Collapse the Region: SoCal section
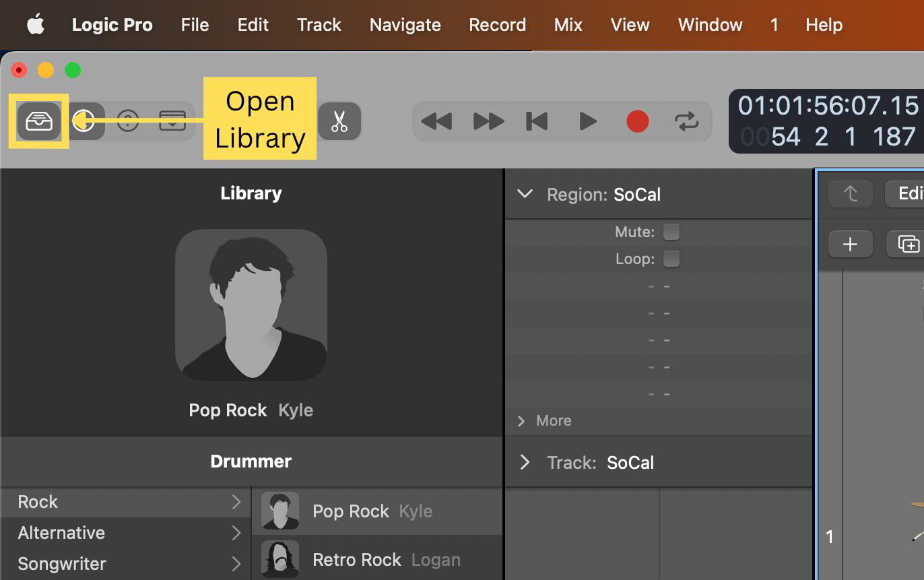Screen dimensions: 924x580 point(525,193)
